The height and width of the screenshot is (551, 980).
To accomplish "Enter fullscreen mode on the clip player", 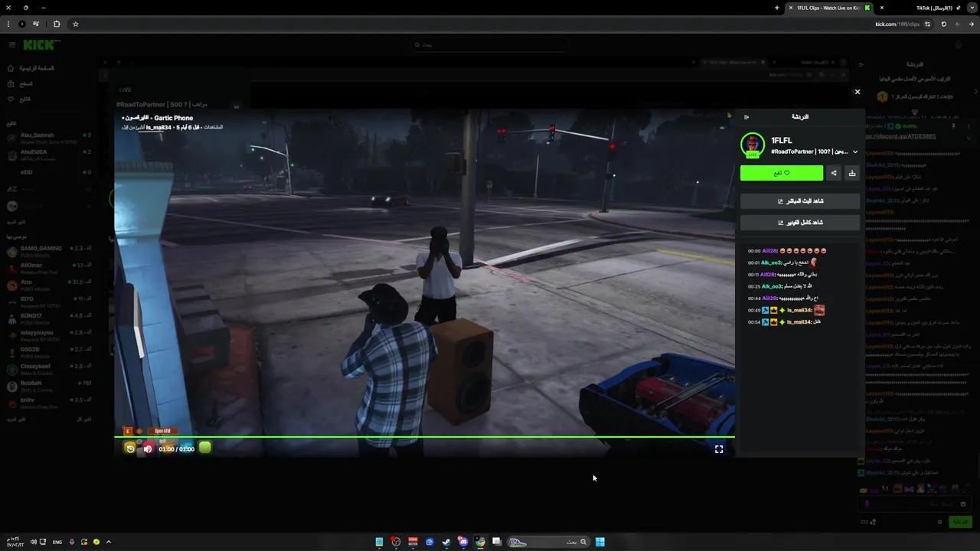I will coord(719,449).
